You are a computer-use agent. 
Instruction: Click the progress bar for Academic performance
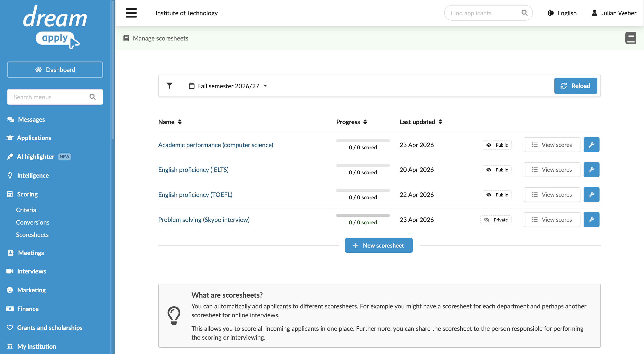(363, 141)
